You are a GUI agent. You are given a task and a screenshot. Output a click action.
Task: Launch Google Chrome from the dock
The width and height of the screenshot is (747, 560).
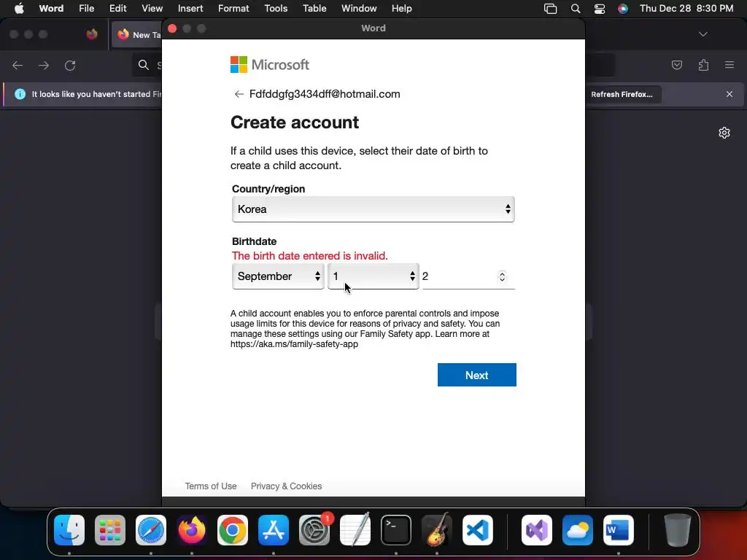click(x=233, y=530)
